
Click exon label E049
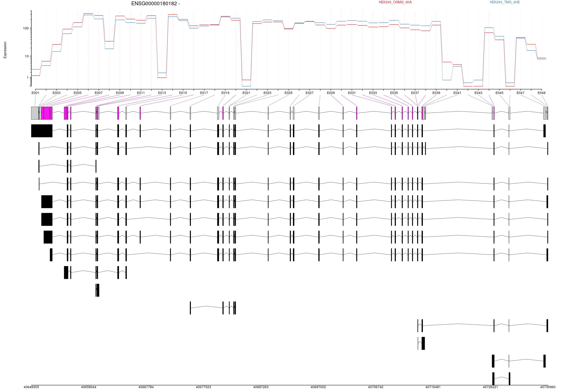(x=541, y=93)
